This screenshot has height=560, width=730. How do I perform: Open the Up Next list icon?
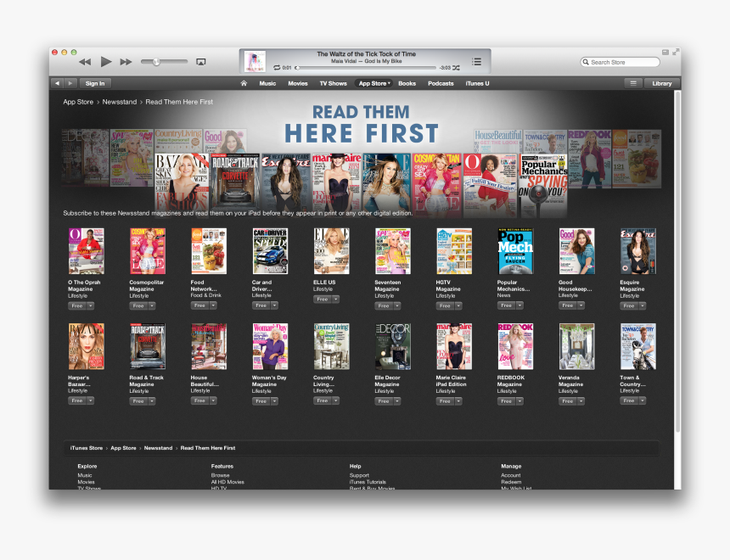[476, 61]
